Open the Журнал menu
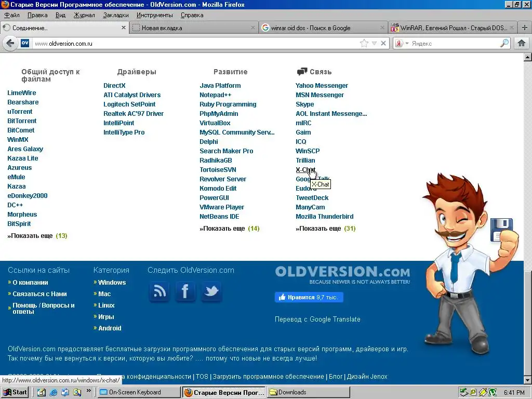The image size is (532, 399). pos(84,15)
